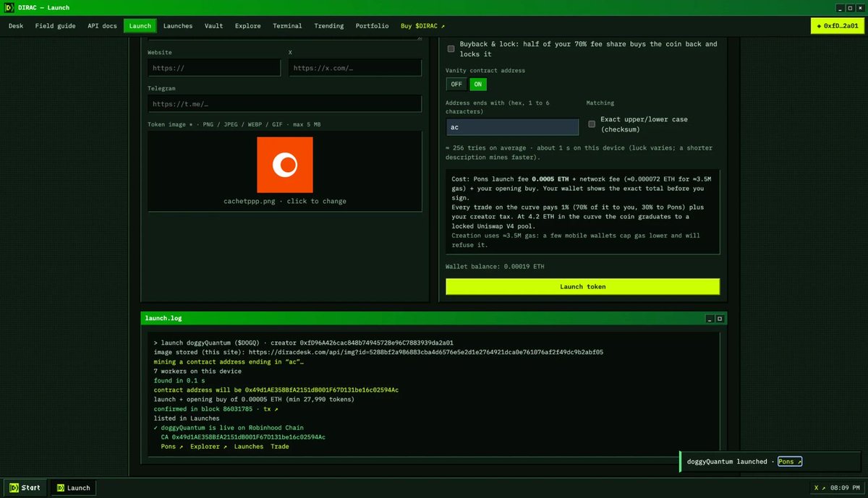This screenshot has height=498, width=868.
Task: Click the DIRAC logo icon in title bar
Action: (x=9, y=7)
